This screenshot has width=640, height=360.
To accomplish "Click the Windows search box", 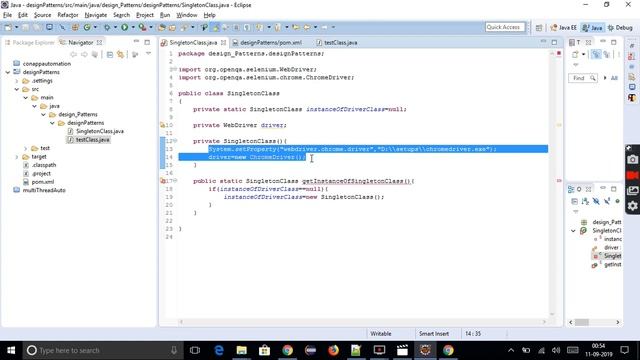I will (102, 350).
